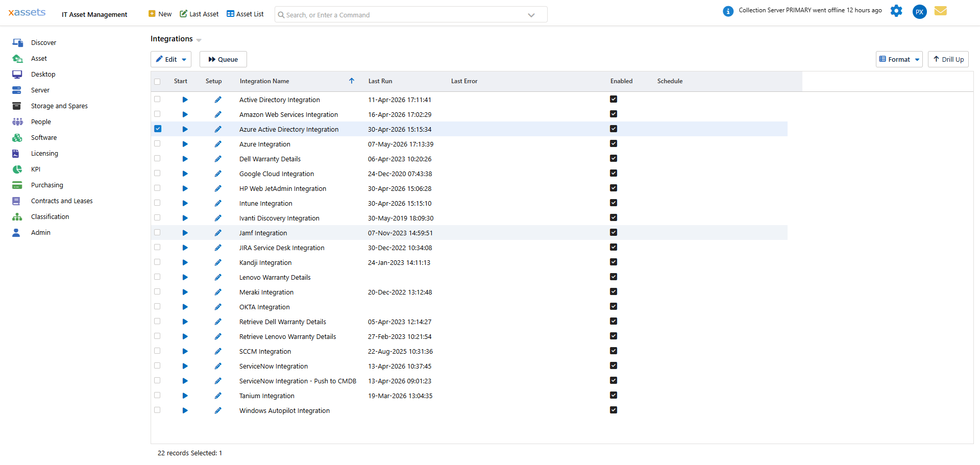Edit setup of Intune Integration

coord(218,204)
